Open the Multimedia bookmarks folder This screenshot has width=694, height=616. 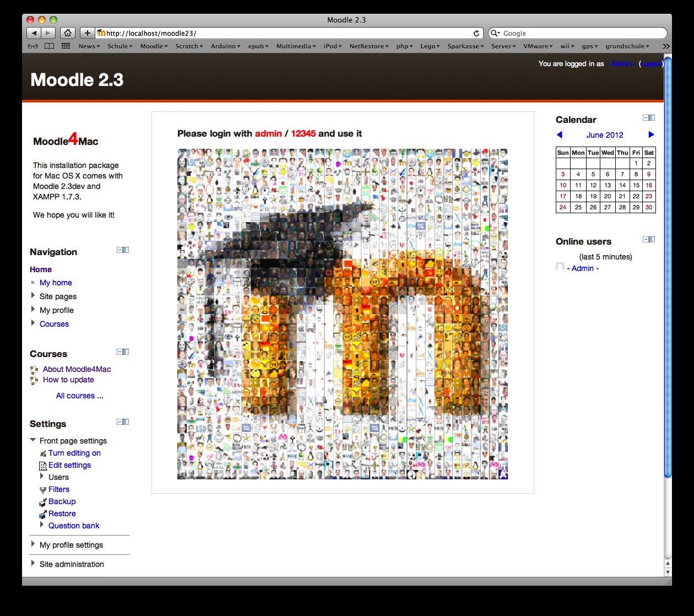click(x=296, y=46)
